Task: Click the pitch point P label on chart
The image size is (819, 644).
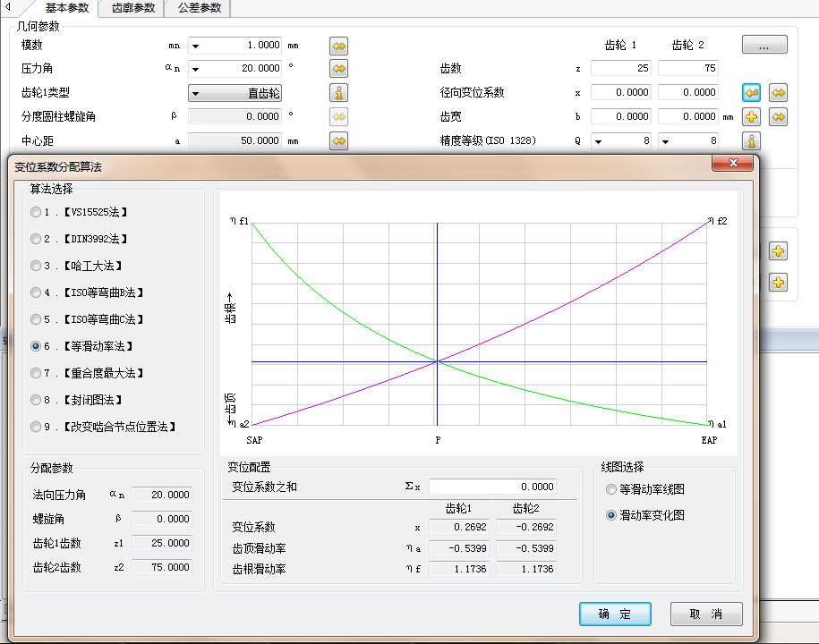Action: tap(438, 440)
